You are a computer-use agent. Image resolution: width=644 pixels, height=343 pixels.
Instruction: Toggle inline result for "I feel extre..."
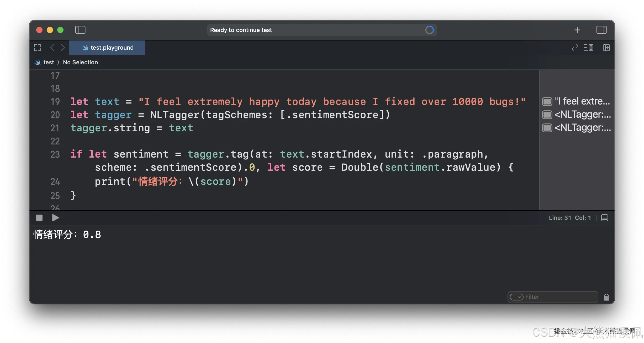click(x=547, y=102)
